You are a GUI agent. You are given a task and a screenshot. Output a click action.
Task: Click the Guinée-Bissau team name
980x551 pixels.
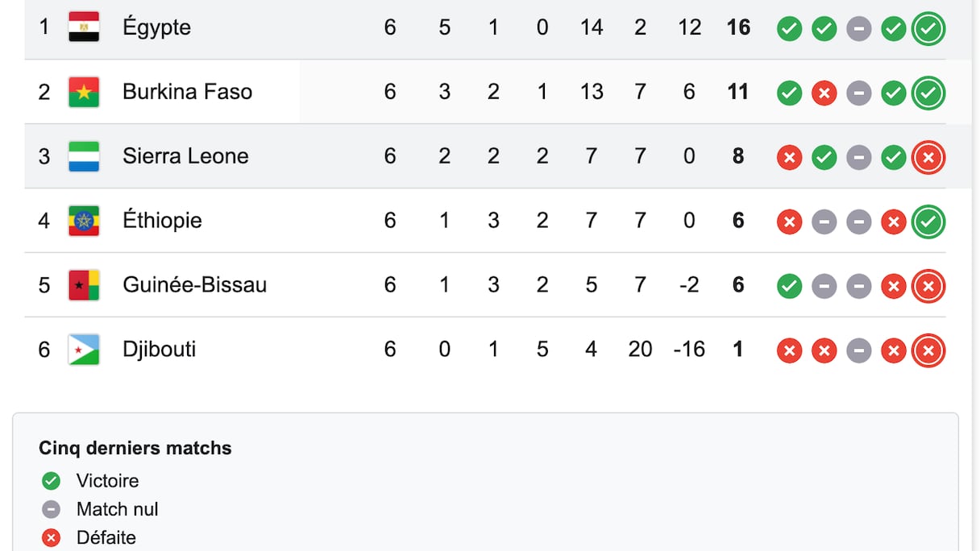coord(194,285)
